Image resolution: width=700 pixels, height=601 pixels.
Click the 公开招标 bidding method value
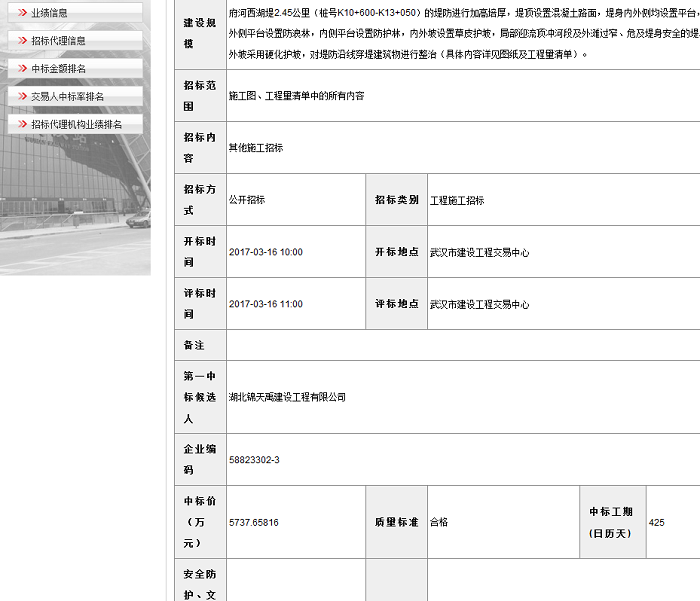tap(247, 200)
